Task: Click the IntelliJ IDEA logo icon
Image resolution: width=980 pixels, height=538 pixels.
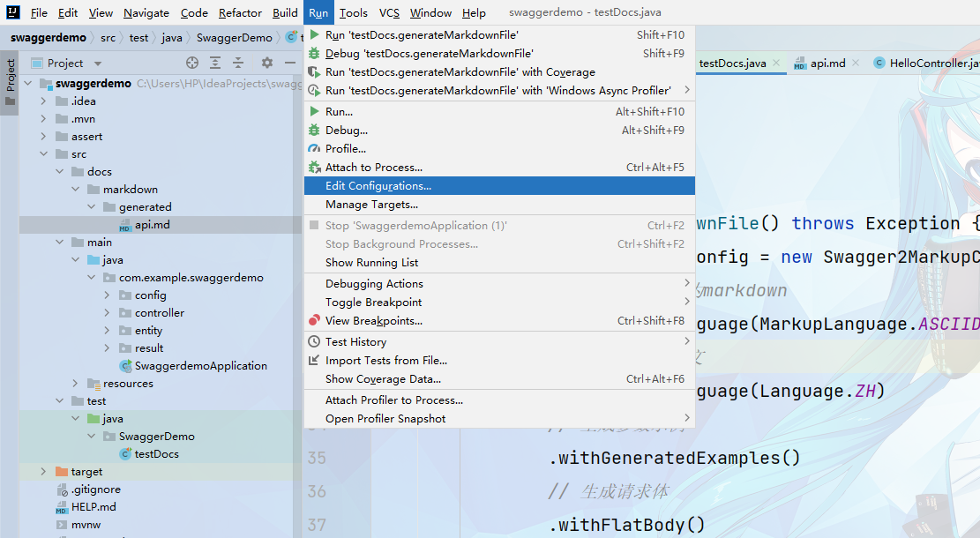Action: pos(12,11)
